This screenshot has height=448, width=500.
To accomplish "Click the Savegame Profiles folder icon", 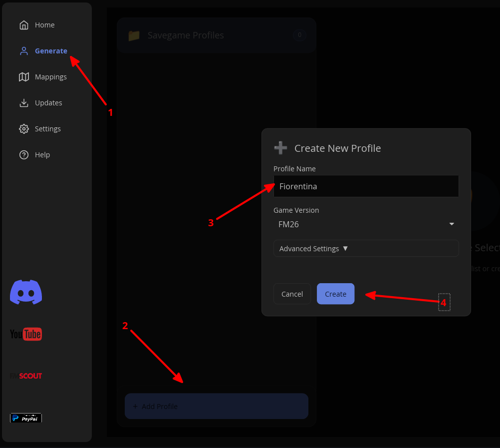I will 134,35.
